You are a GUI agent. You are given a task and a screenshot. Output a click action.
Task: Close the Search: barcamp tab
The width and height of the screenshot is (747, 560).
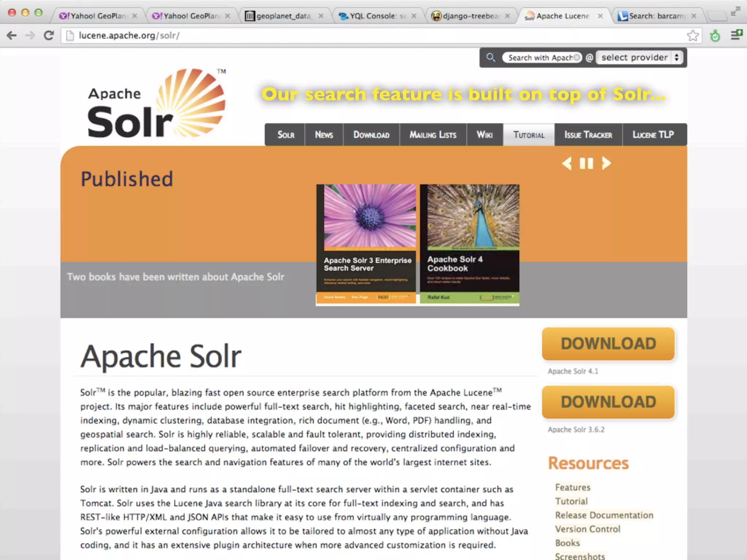(x=694, y=16)
